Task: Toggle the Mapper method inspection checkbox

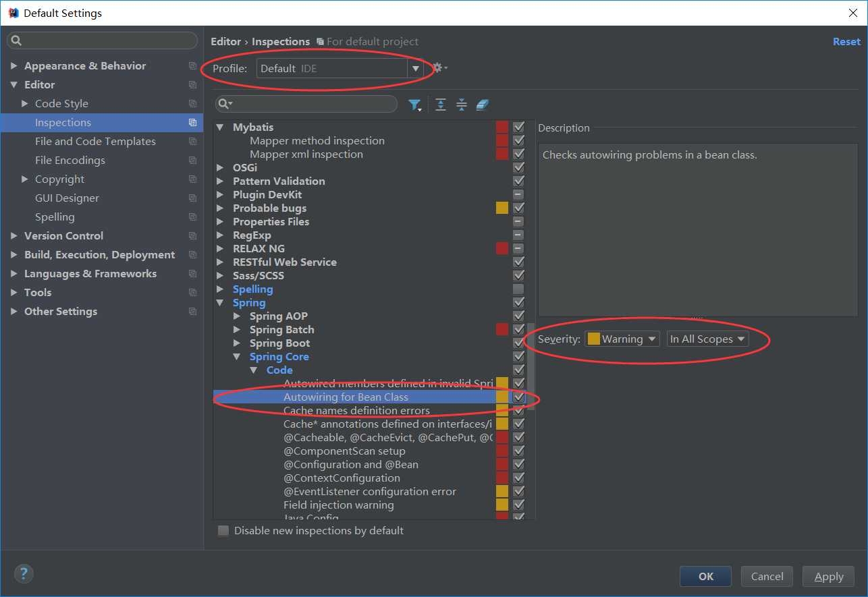Action: tap(518, 140)
